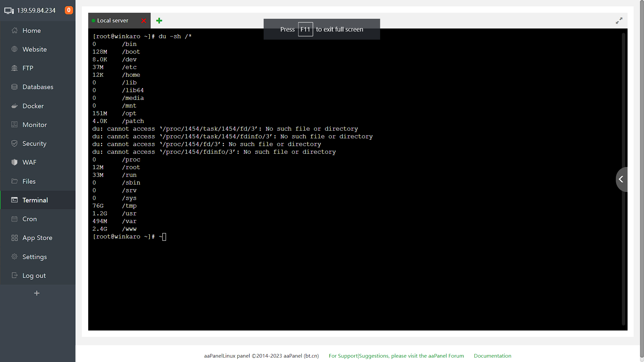Open App Store from the sidebar

37,238
